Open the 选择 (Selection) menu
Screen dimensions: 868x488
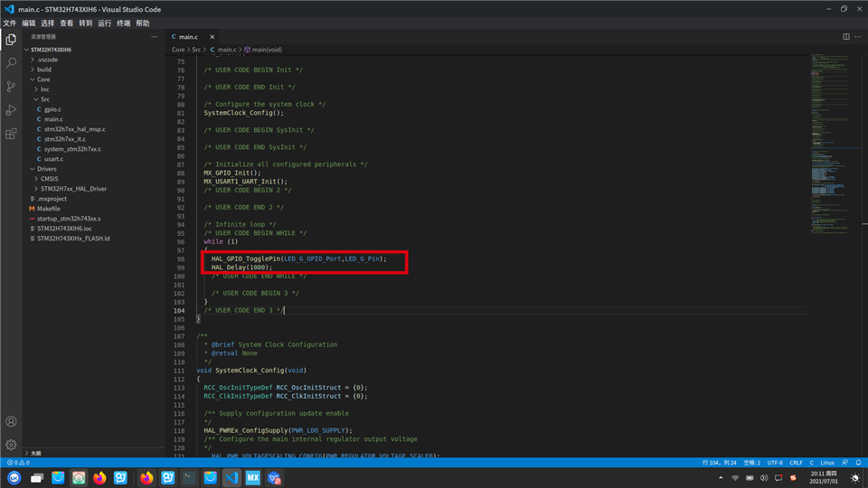pyautogui.click(x=48, y=23)
